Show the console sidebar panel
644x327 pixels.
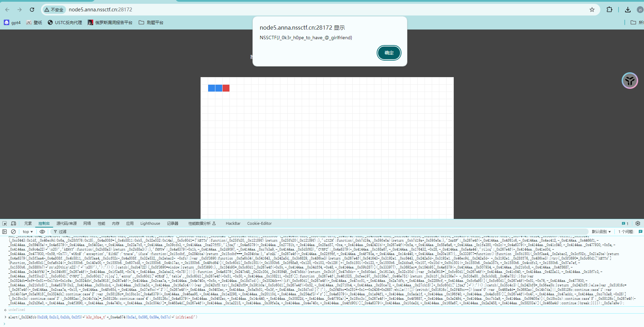tap(4, 232)
